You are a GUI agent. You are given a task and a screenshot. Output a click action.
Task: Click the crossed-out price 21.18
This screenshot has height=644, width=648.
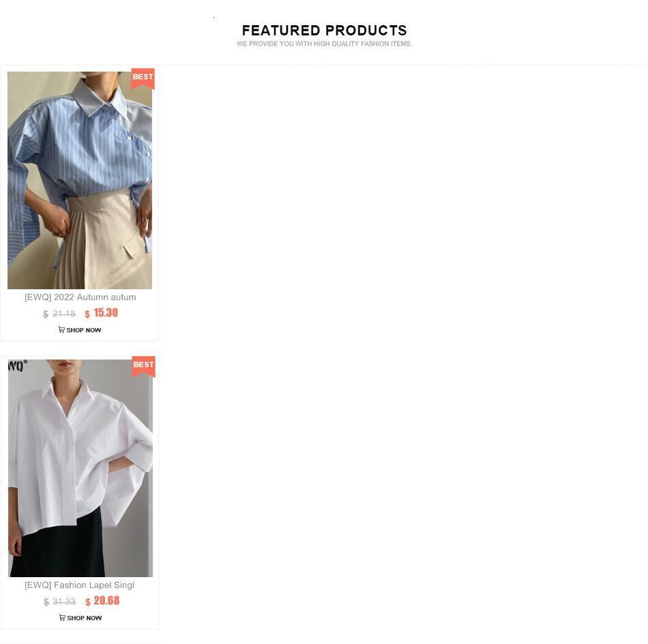(x=64, y=314)
